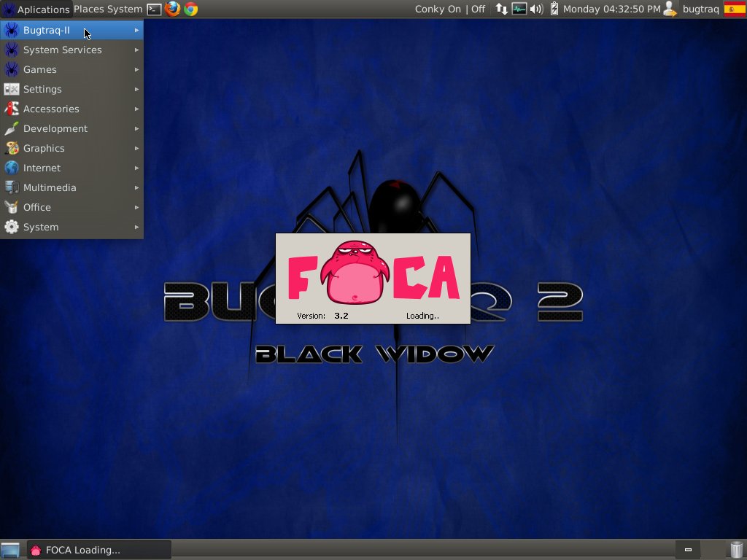Screen dimensions: 747x560
Task: Select the Settings menu entry
Action: point(71,89)
